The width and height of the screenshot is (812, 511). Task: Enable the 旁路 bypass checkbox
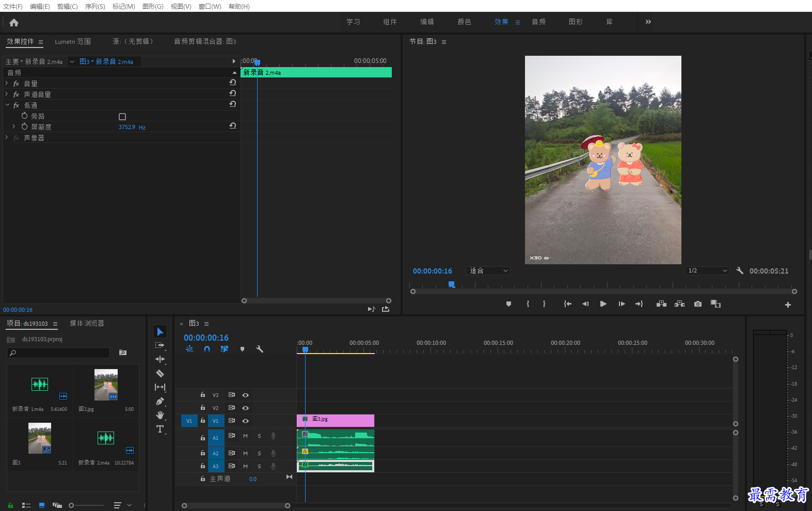pyautogui.click(x=122, y=117)
